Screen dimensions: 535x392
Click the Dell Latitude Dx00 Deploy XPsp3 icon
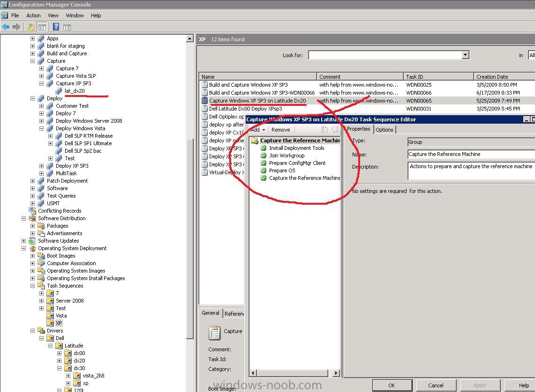tap(205, 109)
